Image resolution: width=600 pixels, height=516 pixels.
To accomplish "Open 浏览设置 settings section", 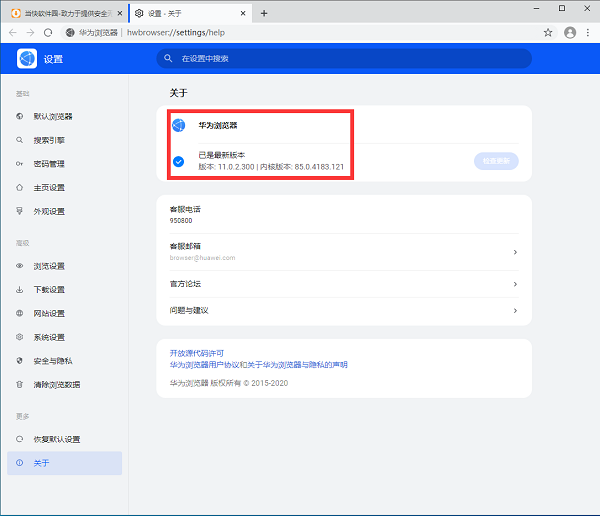I will 64,266.
